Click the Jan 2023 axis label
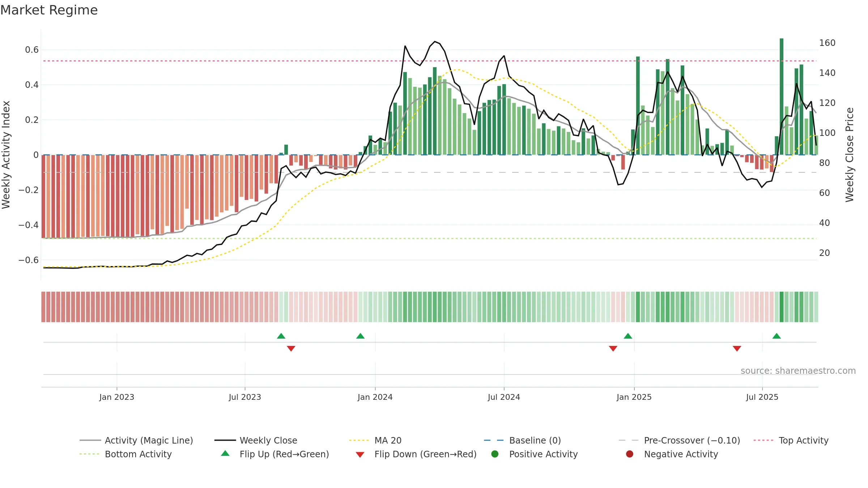Viewport: 868px width, 488px height. coord(117,397)
